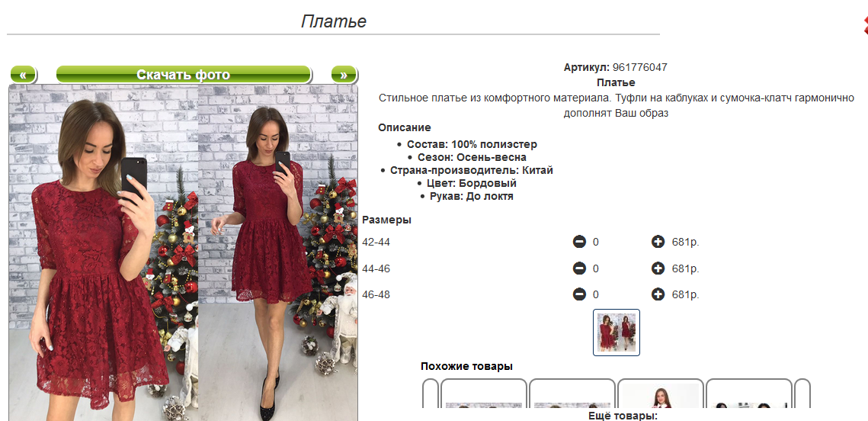Image resolution: width=868 pixels, height=421 pixels.
Task: Open the third similar product with red-haired model
Action: click(661, 394)
